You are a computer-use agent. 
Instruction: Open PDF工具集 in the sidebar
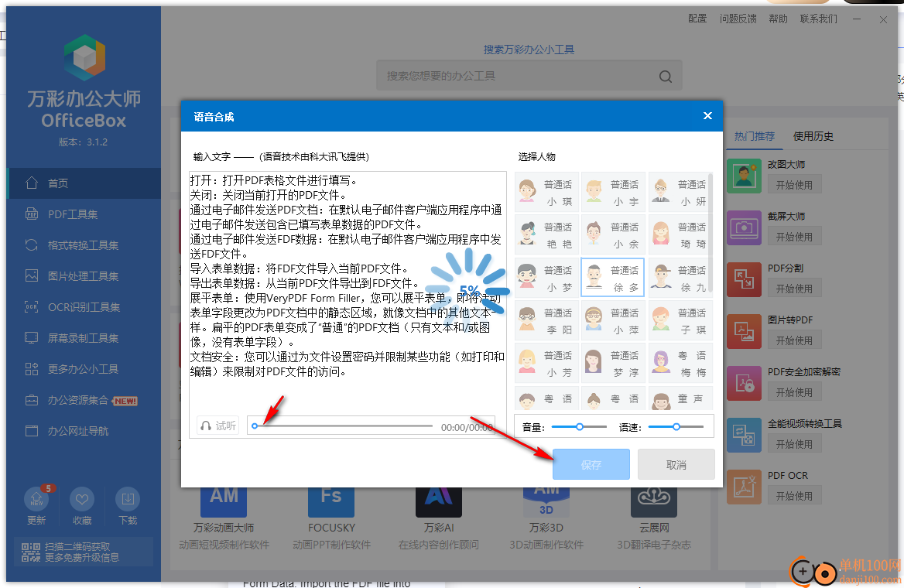click(x=84, y=214)
